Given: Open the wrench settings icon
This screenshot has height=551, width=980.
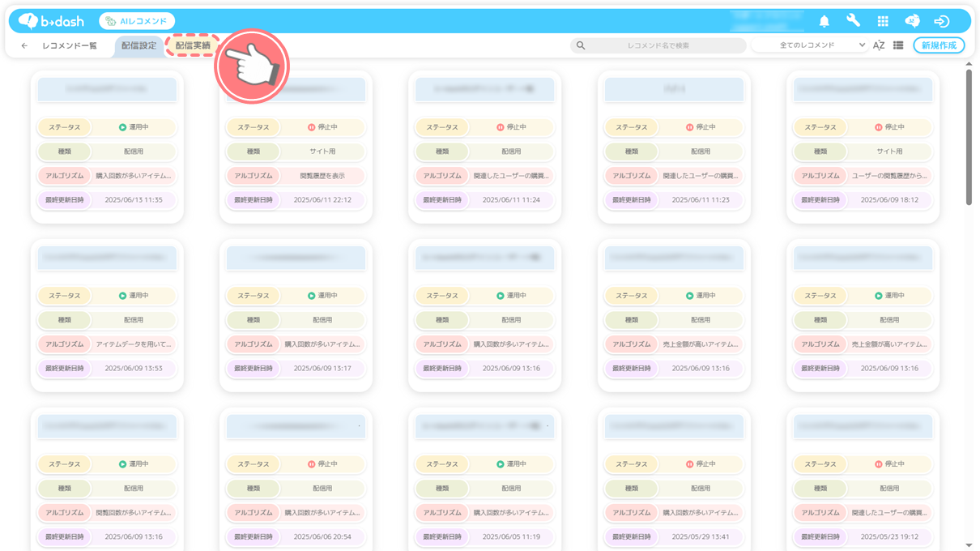Looking at the screenshot, I should (x=853, y=21).
